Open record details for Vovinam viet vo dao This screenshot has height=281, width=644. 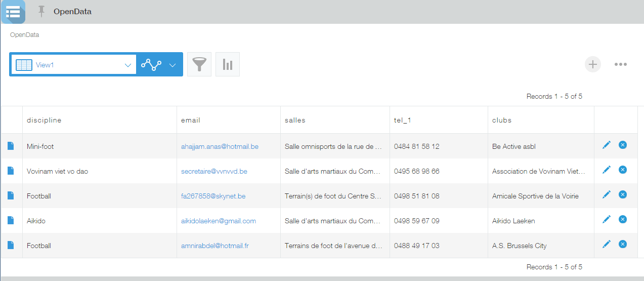11,171
